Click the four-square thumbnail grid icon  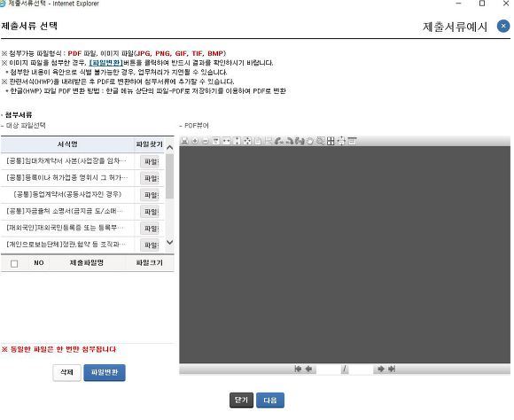tap(331, 141)
